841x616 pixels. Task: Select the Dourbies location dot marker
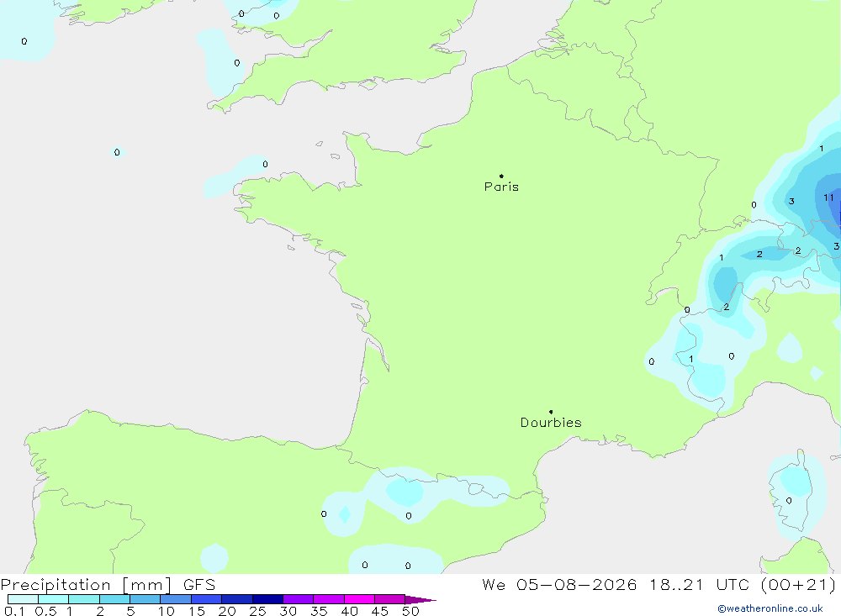[551, 412]
